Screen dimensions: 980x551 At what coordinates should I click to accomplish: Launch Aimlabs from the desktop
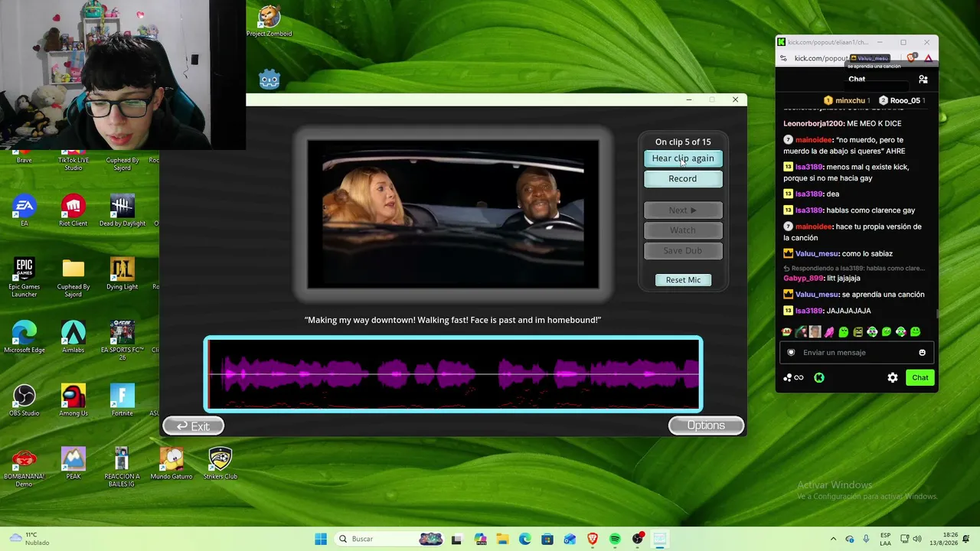click(x=73, y=337)
